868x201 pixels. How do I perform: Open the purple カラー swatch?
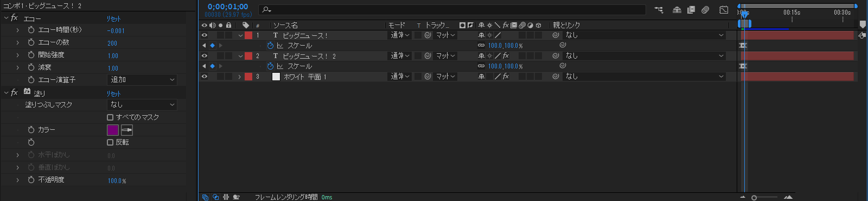(x=113, y=130)
